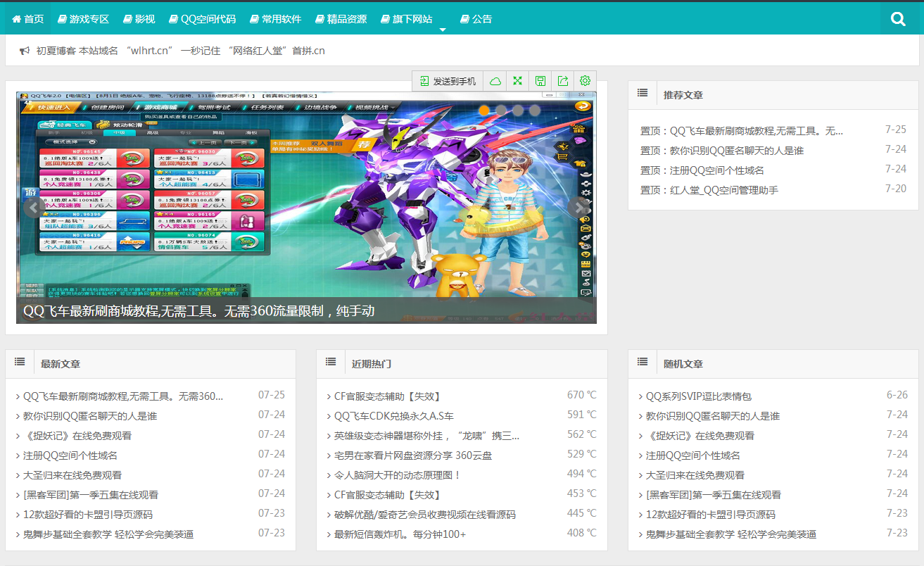Click the 推荐文章 panel heading
Image resolution: width=924 pixels, height=566 pixels.
683,94
